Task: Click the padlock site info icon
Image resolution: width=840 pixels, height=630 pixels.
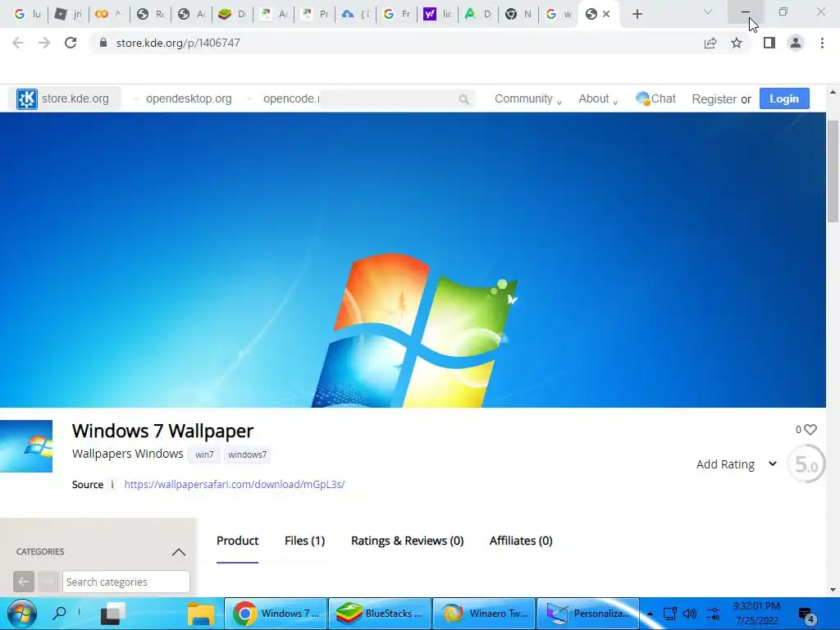Action: [x=103, y=43]
